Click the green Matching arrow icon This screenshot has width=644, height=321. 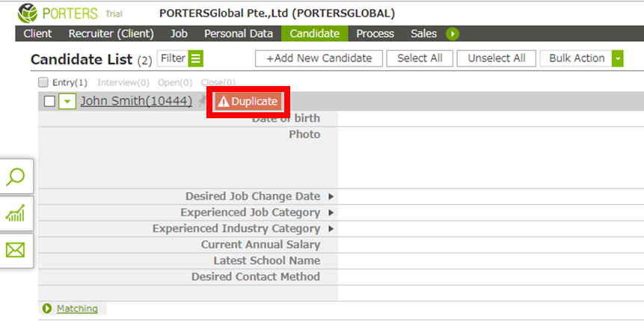(x=47, y=308)
